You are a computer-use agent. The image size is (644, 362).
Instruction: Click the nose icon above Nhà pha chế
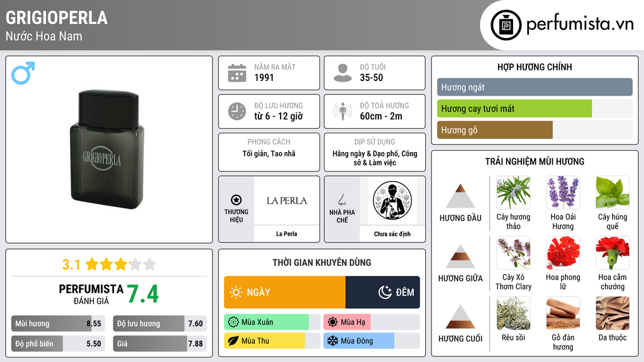(341, 200)
